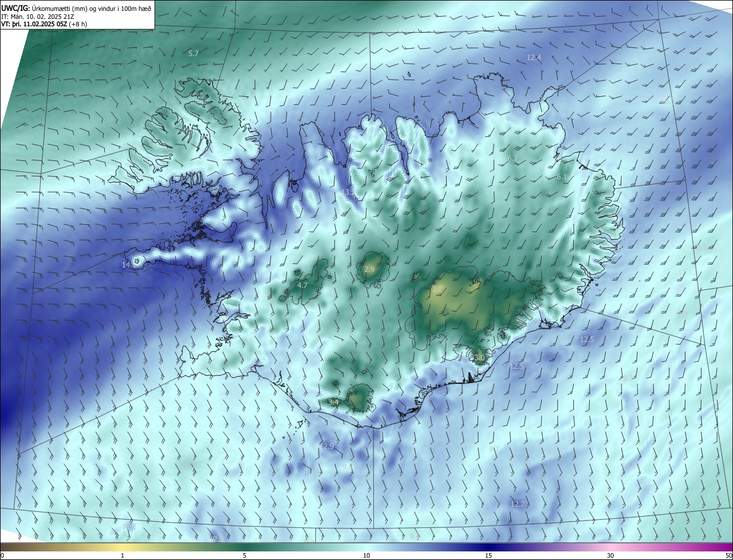This screenshot has height=560, width=733.
Task: Click colour scale tick label 0
Action: (x=2, y=555)
